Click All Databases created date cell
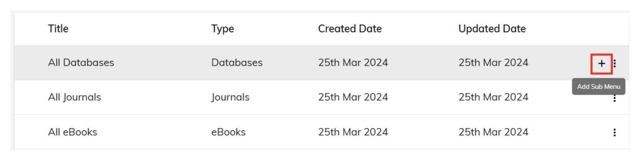The width and height of the screenshot is (644, 159). click(x=353, y=63)
